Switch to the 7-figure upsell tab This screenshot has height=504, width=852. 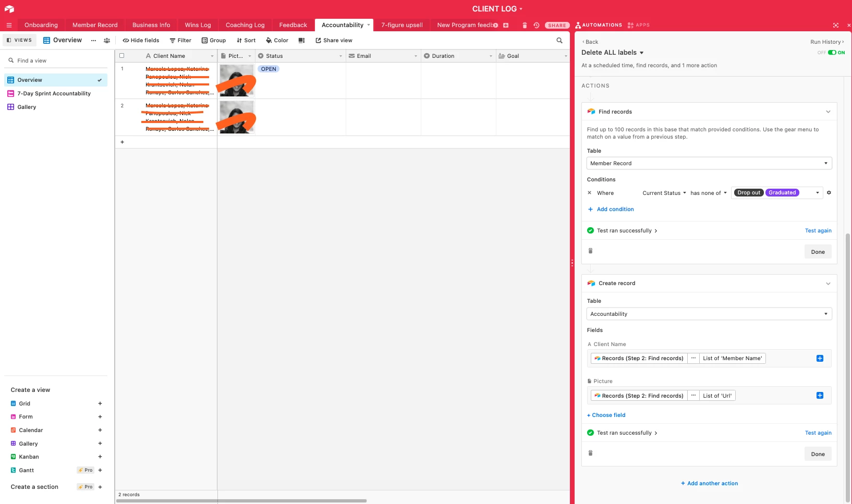(x=402, y=25)
